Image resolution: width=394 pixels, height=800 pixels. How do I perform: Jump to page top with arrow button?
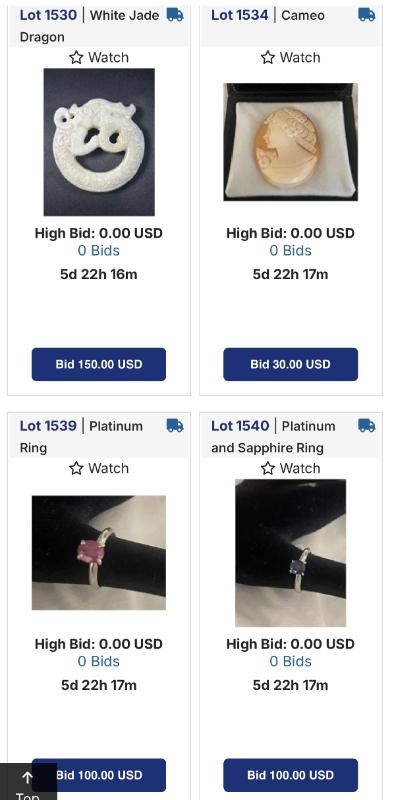pos(28,782)
